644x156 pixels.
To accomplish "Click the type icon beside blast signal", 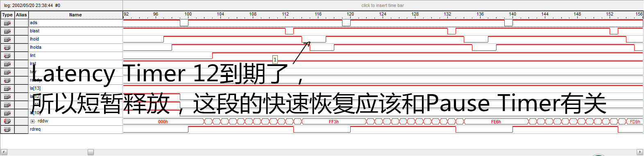I will point(7,31).
